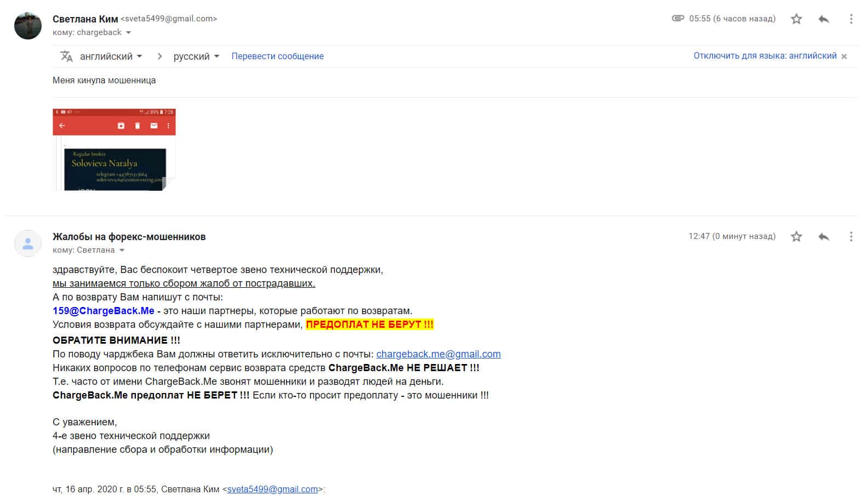Click the highlighted 'ПРЕДОПЛАТ НЕ БЕРУТ !!!' text
This screenshot has height=495, width=868.
[x=370, y=325]
